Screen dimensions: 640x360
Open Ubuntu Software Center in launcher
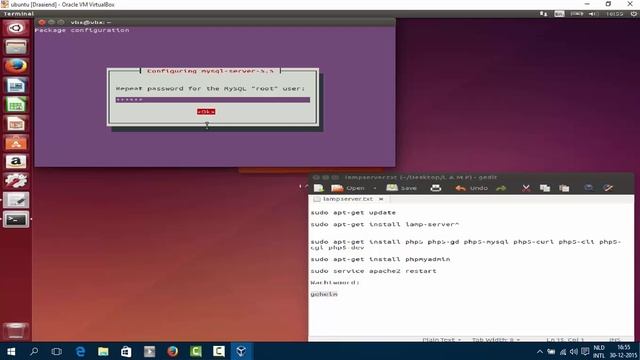(x=16, y=143)
